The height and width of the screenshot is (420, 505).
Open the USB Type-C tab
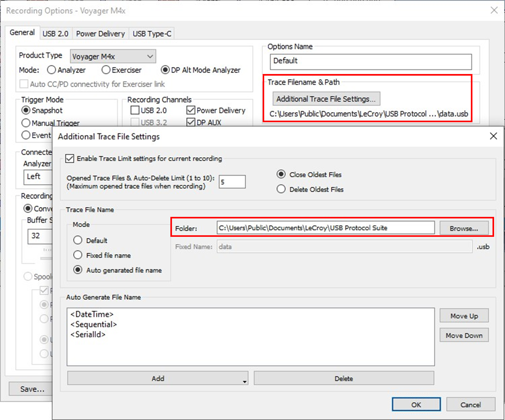pos(152,34)
